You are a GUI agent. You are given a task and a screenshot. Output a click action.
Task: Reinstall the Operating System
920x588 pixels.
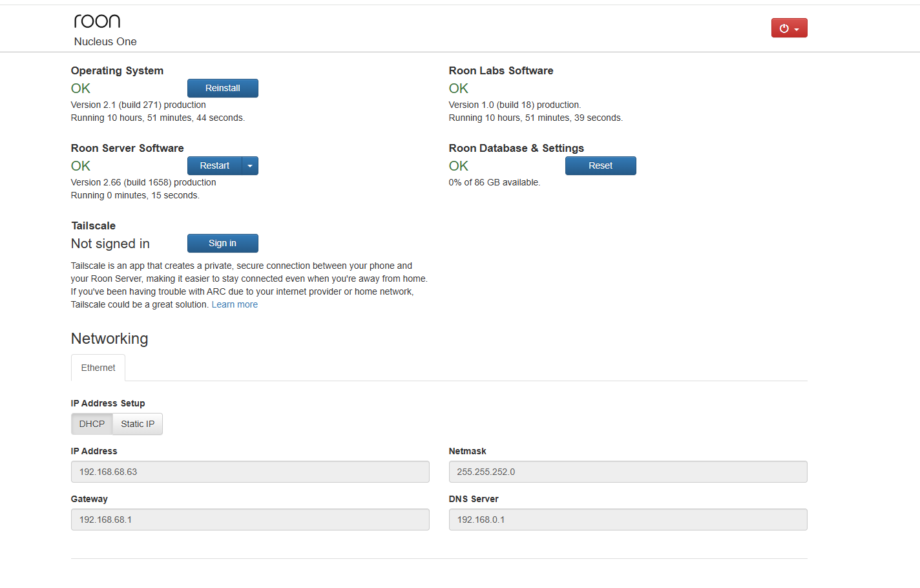tap(223, 88)
